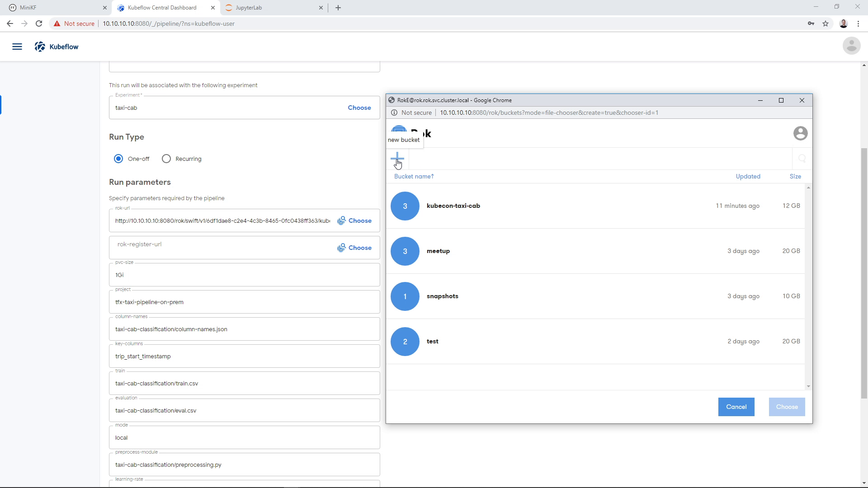
Task: Click the Rok bucket list scrollbar
Action: click(x=808, y=287)
